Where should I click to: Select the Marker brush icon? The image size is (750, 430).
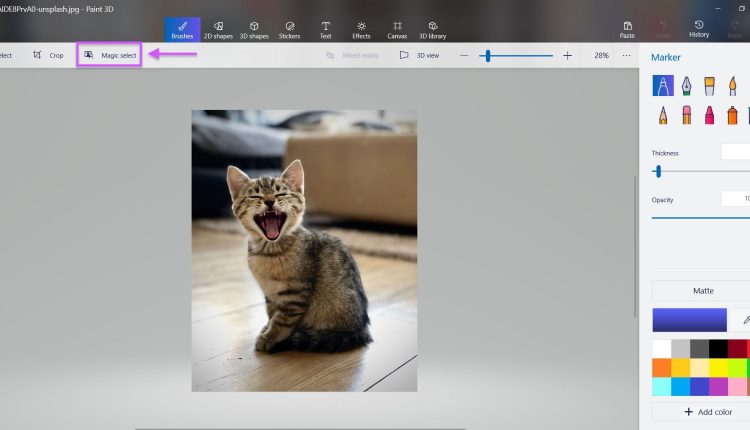[x=663, y=86]
